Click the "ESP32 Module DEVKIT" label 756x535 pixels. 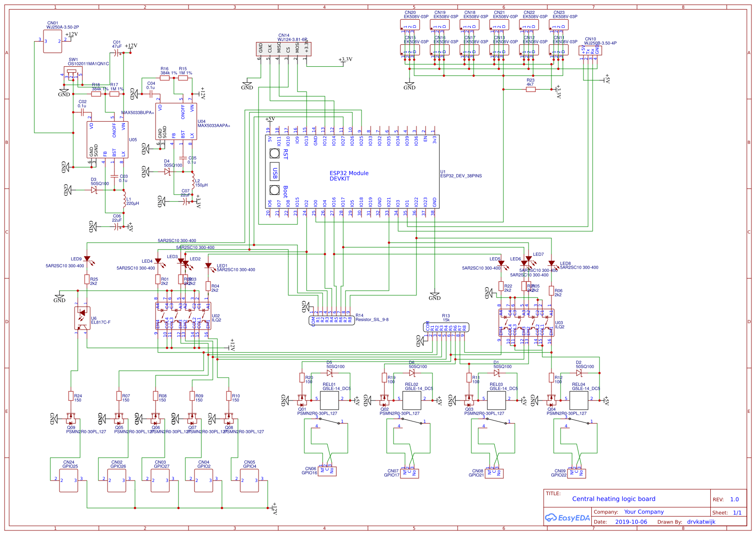point(349,176)
